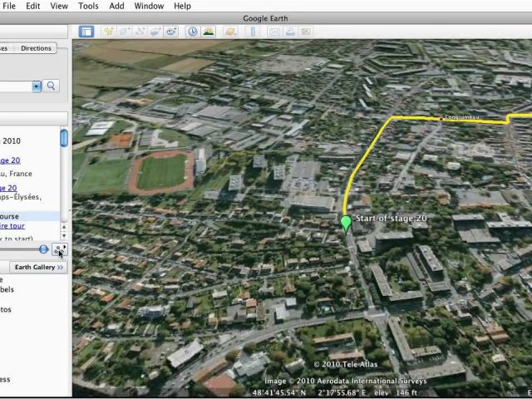Open the Edit menu

(x=33, y=6)
